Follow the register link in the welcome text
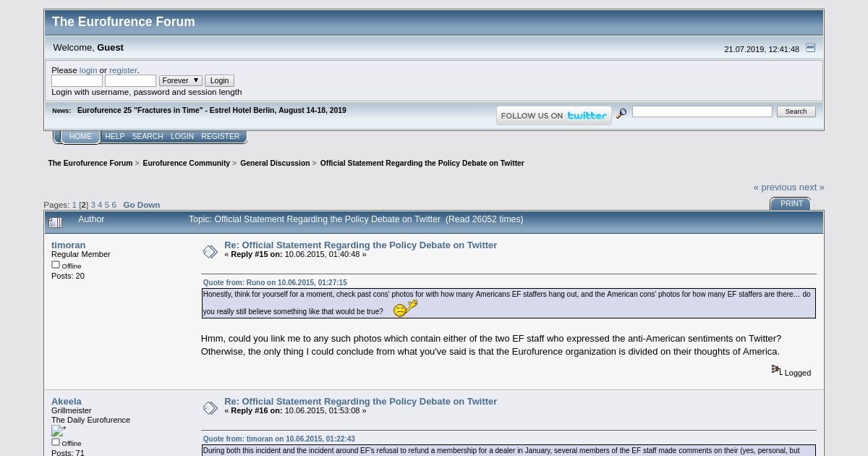 click(123, 70)
